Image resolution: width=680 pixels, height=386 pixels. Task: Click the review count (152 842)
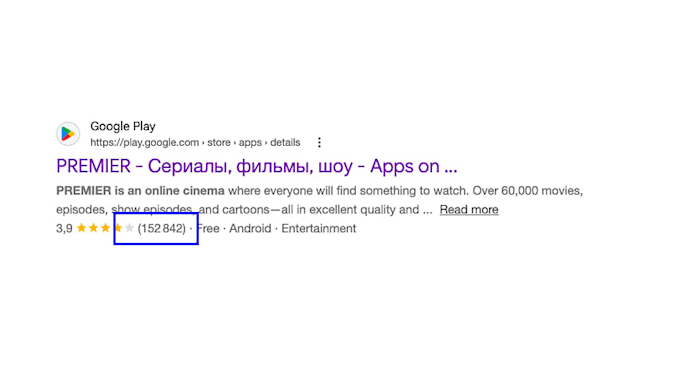pos(161,228)
